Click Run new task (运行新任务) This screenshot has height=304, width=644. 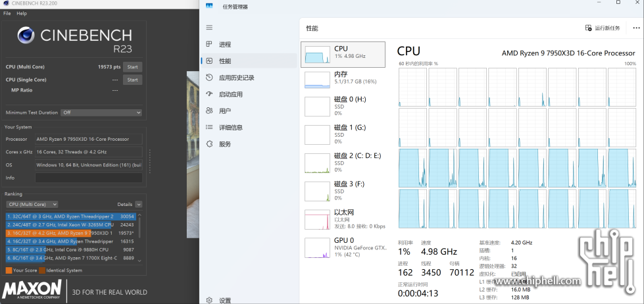[603, 28]
